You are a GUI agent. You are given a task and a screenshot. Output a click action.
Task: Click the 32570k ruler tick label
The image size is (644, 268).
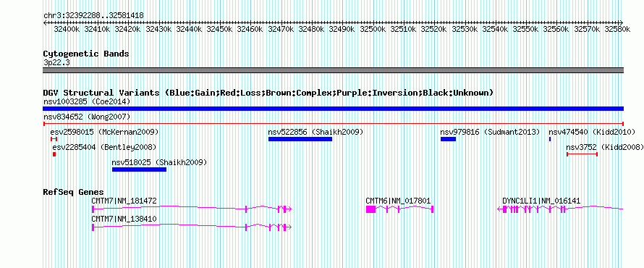pos(588,29)
